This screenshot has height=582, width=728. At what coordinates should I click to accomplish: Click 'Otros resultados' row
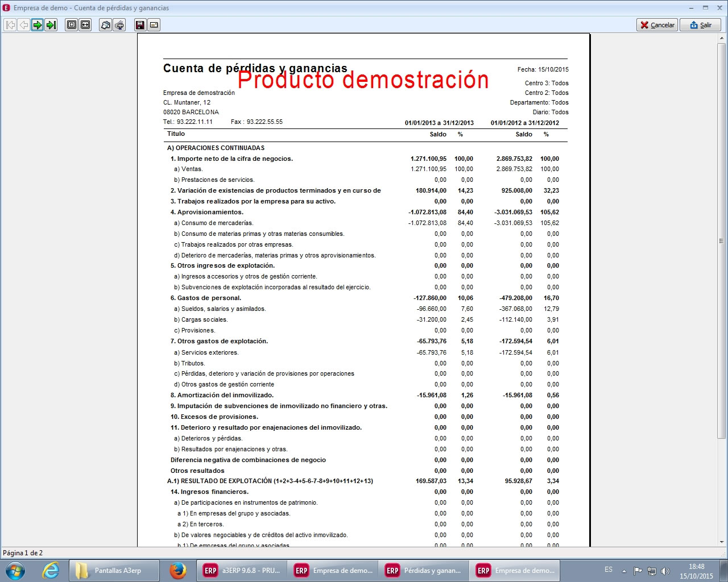coord(365,471)
